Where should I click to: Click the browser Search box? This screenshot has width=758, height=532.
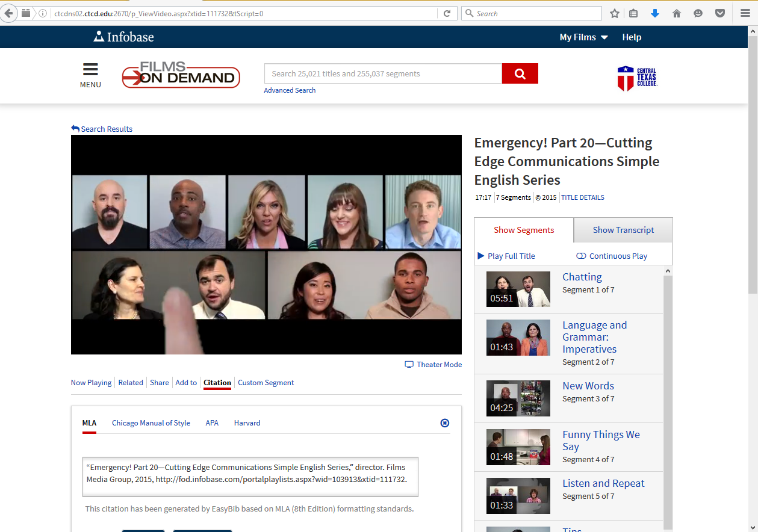coord(532,13)
